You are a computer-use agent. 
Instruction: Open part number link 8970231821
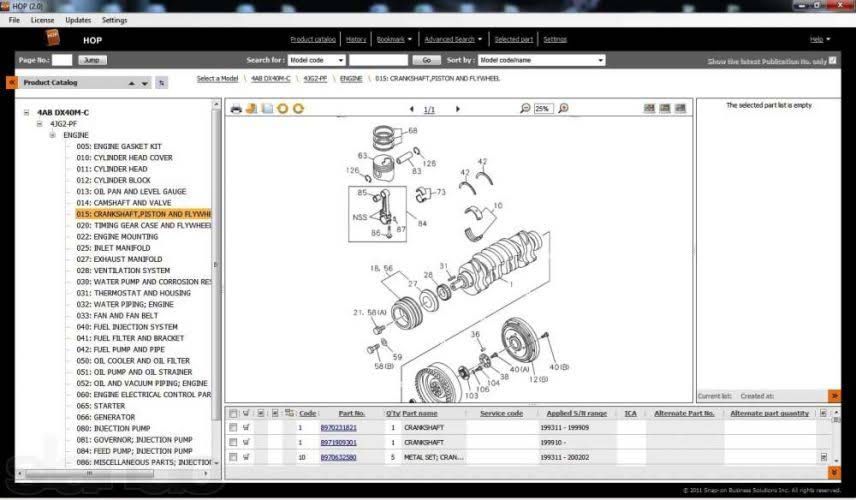pos(338,428)
